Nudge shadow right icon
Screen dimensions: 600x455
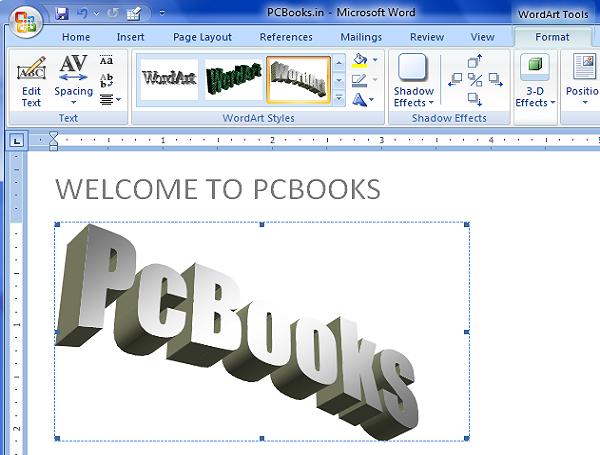[x=495, y=80]
